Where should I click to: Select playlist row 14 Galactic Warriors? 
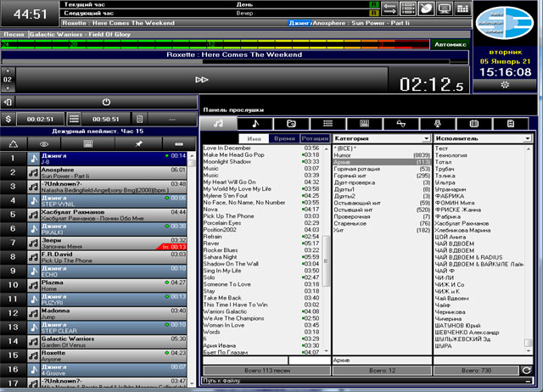(107, 342)
